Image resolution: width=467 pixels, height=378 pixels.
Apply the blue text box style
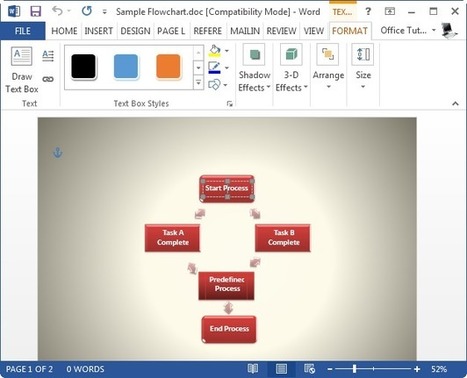[x=126, y=67]
